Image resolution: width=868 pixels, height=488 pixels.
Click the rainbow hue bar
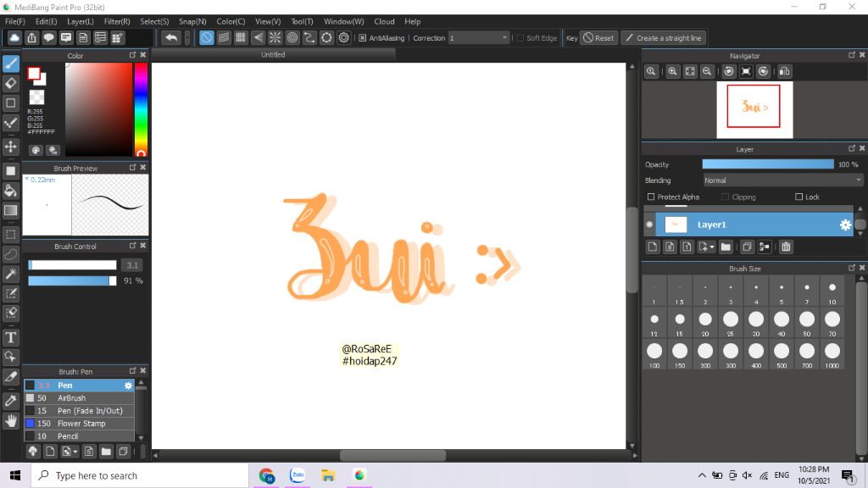(142, 109)
